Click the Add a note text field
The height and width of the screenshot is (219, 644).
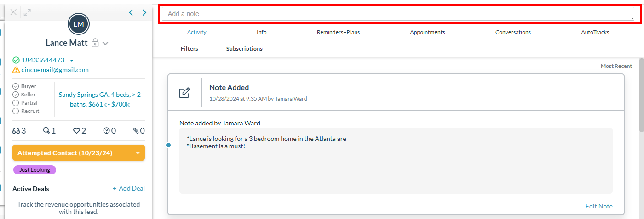coord(398,14)
